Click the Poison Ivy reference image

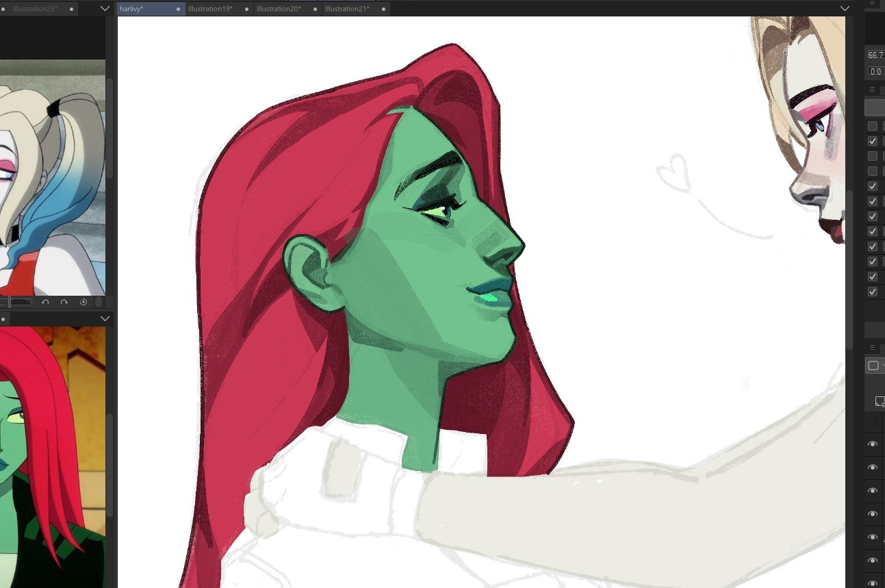(53, 457)
